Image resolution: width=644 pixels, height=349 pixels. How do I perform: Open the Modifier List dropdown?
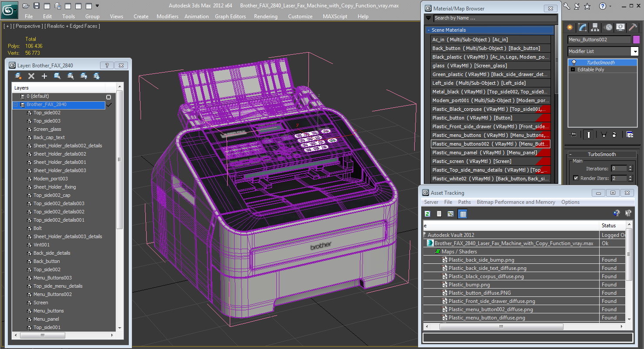pos(635,51)
